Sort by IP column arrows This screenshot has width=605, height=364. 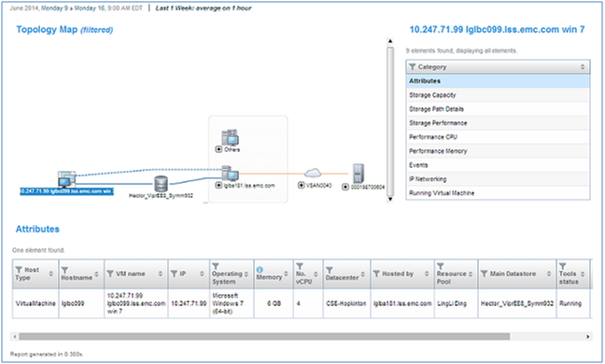202,273
